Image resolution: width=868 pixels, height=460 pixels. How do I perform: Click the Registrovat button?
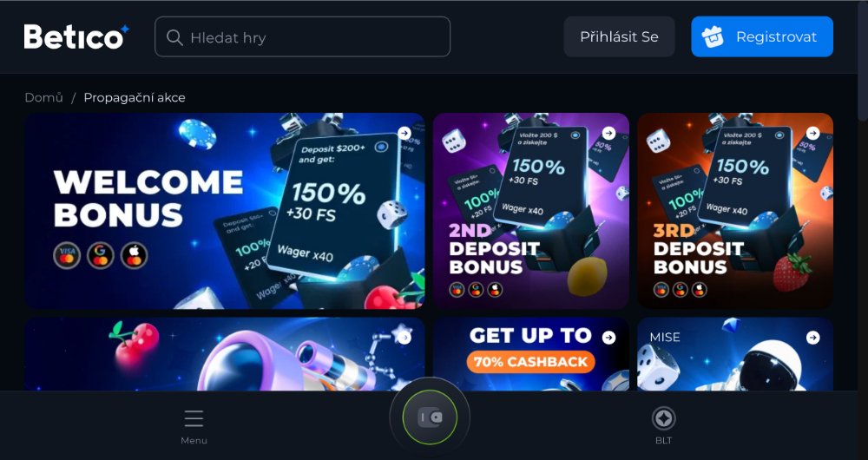click(762, 36)
